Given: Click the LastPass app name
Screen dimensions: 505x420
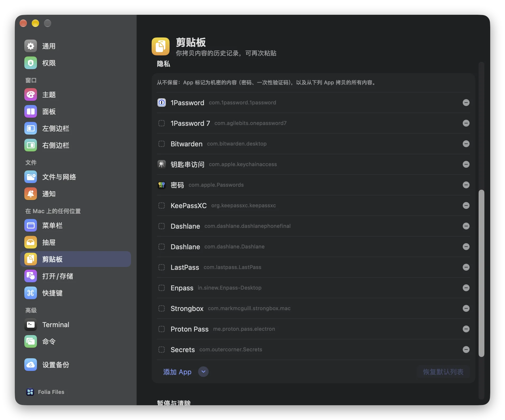Looking at the screenshot, I should tap(185, 268).
